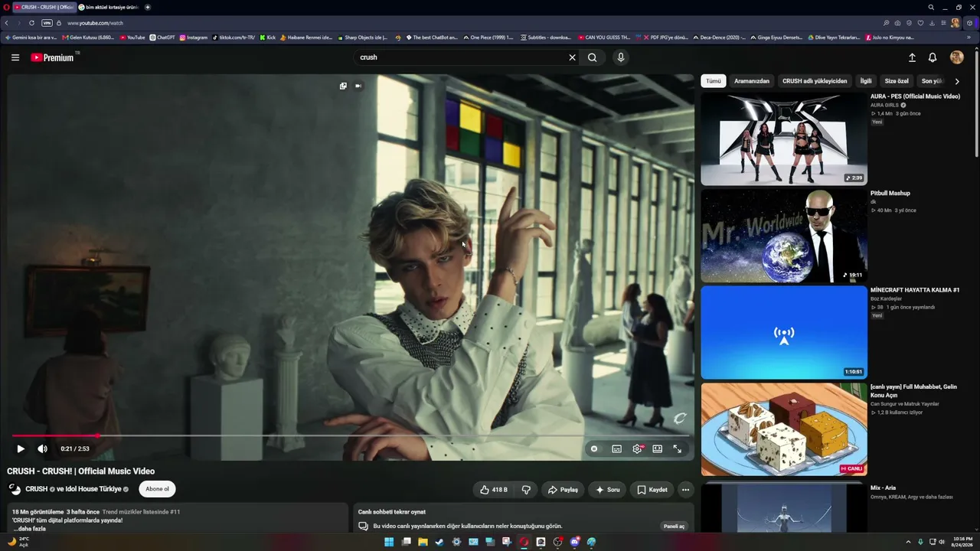Show hidden bookmarks with overflow chevron
Screen dimensions: 980x551
click(969, 37)
